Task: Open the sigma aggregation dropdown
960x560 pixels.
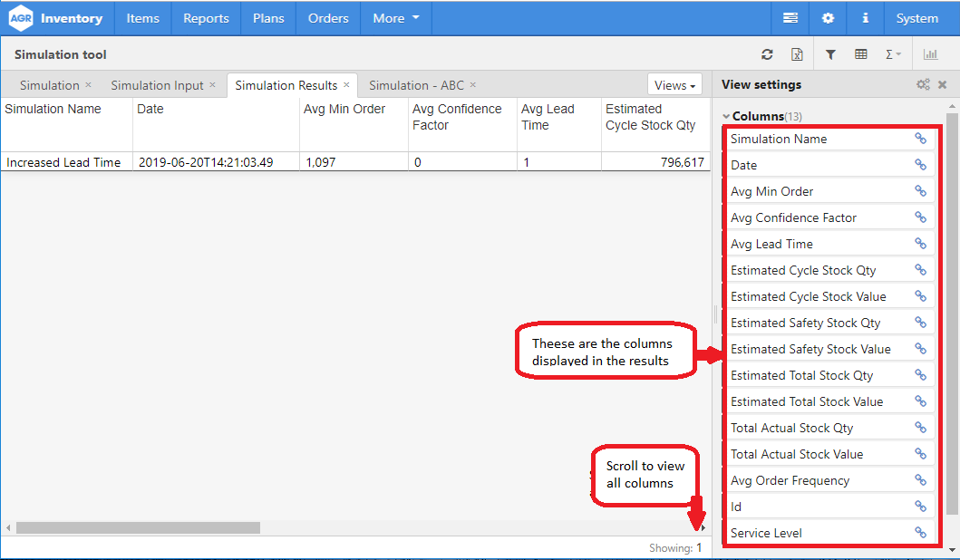Action: pos(893,54)
